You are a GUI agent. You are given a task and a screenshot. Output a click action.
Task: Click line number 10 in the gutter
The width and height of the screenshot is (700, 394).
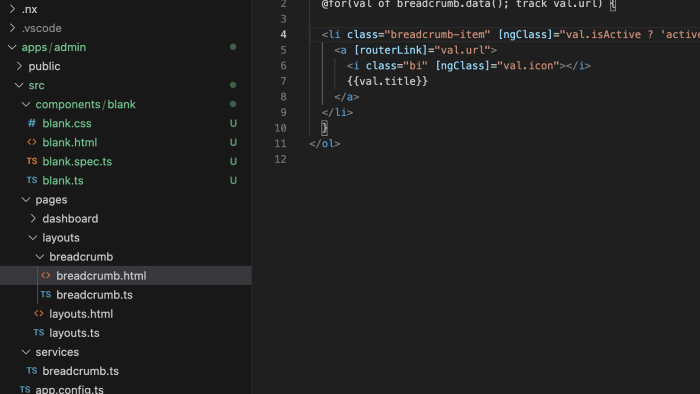(x=280, y=128)
